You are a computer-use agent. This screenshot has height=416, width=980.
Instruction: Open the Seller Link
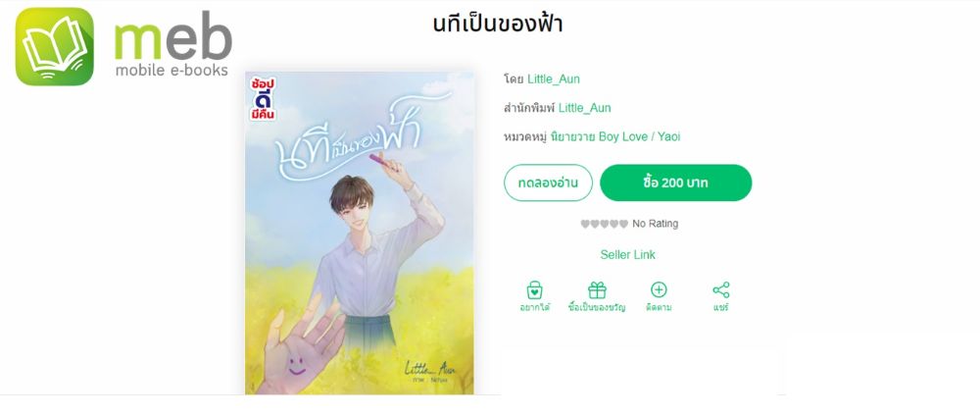[627, 255]
